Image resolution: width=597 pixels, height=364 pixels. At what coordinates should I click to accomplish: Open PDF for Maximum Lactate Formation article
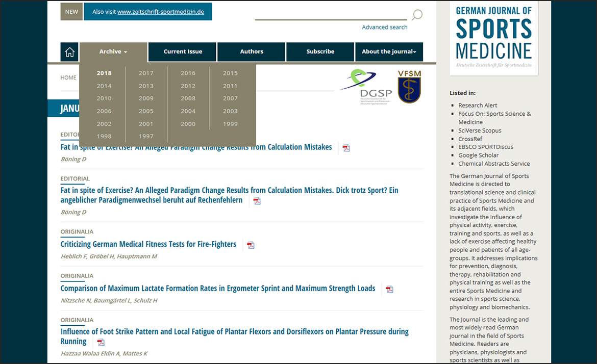[x=389, y=289]
